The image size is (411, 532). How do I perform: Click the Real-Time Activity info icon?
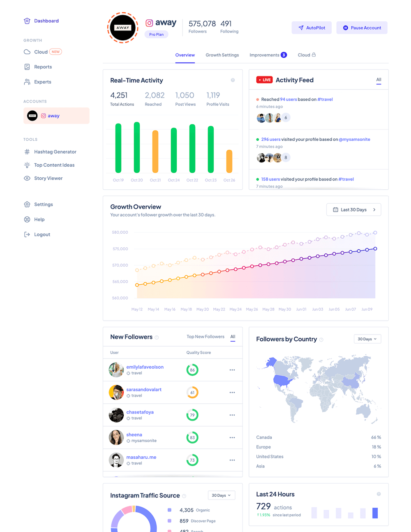tap(233, 80)
